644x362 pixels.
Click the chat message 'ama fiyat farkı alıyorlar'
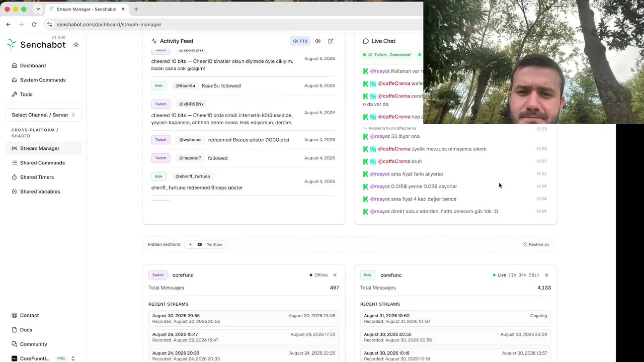(x=417, y=174)
